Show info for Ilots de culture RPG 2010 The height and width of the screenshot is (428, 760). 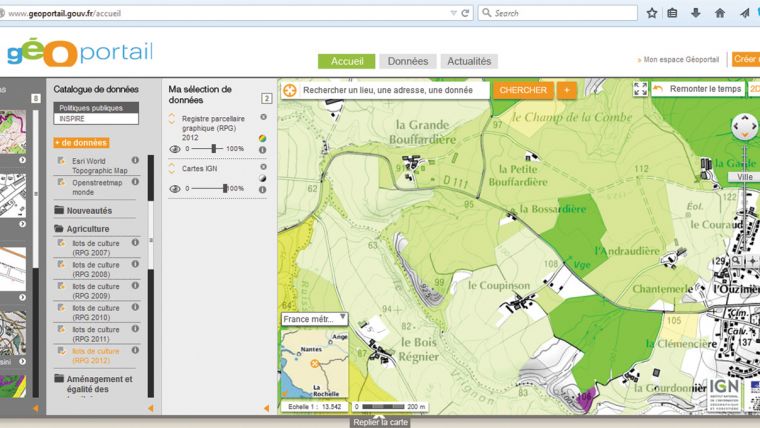click(135, 307)
